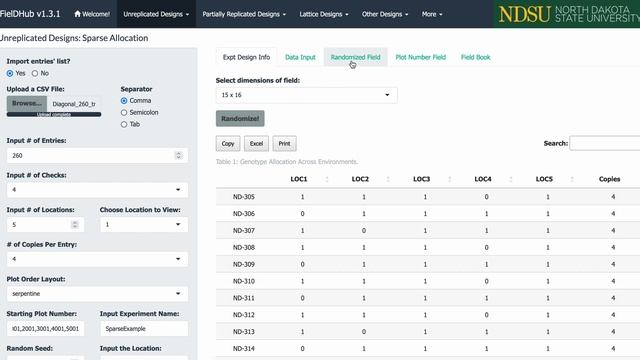
Task: Sort table by LOC4 column arrows
Action: click(511, 179)
